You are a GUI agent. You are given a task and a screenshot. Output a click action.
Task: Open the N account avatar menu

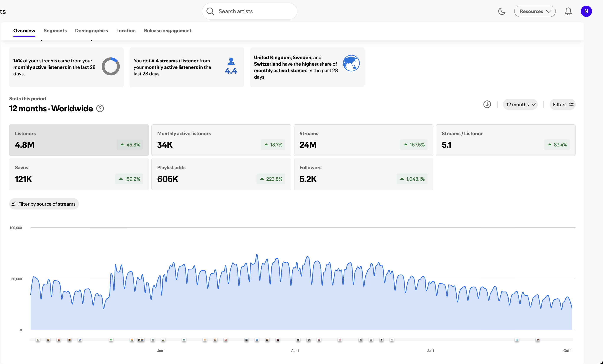(586, 11)
